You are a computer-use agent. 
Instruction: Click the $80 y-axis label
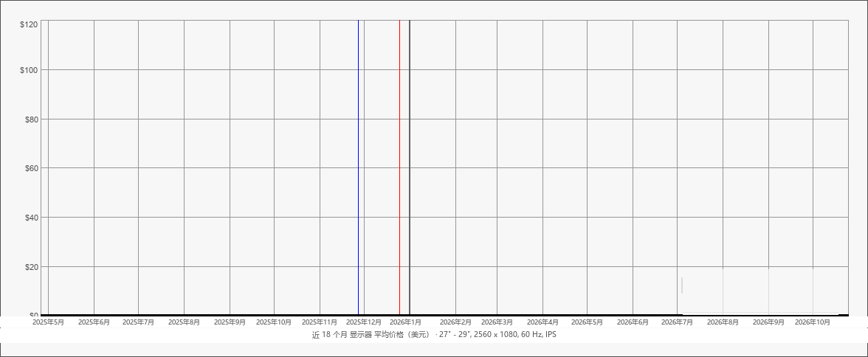(x=30, y=119)
